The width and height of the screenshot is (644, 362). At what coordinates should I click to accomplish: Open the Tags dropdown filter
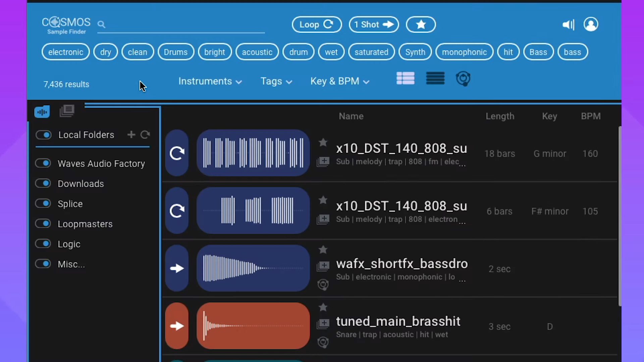pos(276,81)
